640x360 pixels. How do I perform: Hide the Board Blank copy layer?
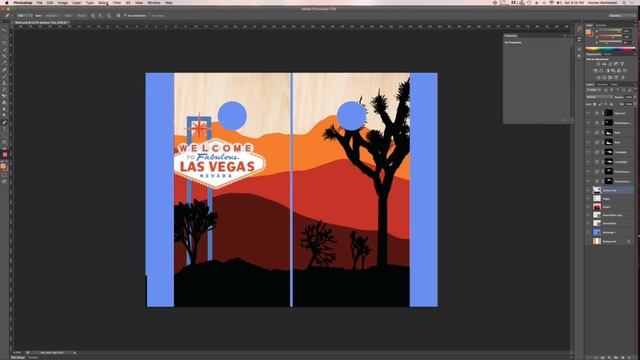click(588, 215)
